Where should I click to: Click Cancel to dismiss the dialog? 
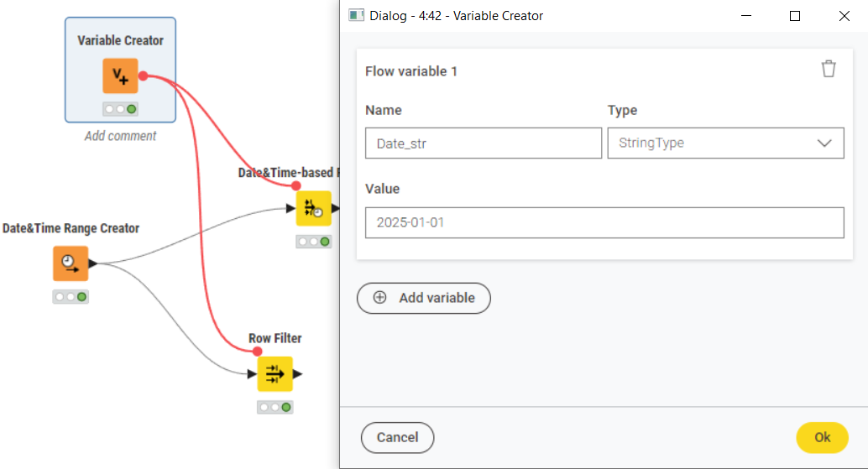(x=397, y=437)
